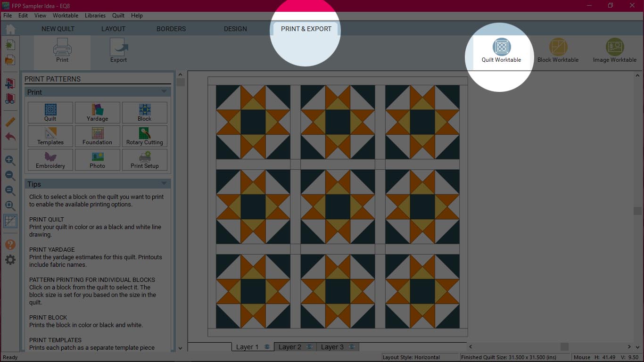The height and width of the screenshot is (362, 644).
Task: Choose the Rotary Cutting print option
Action: (x=145, y=136)
